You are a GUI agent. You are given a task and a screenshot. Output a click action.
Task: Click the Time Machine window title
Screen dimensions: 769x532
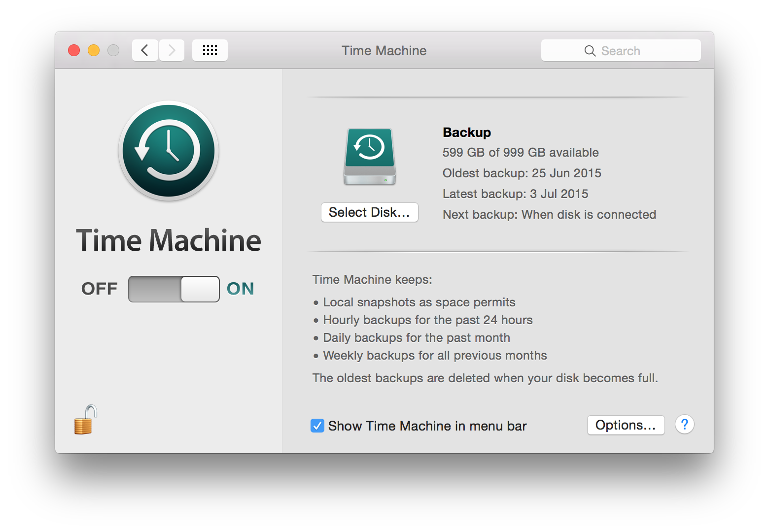point(384,51)
